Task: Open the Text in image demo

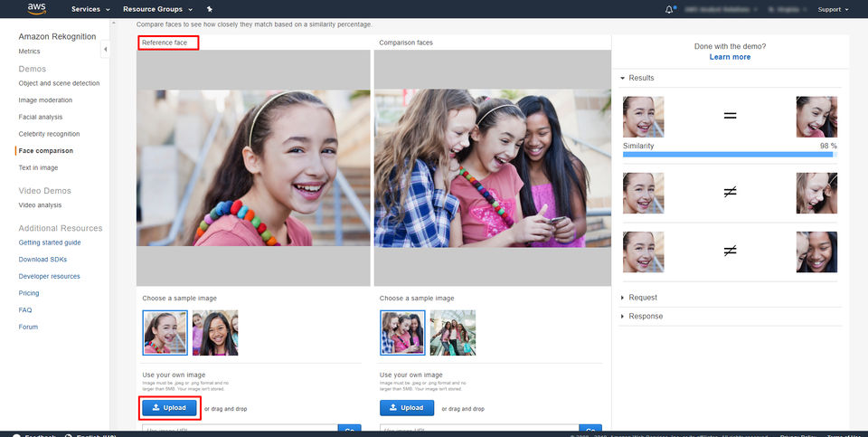Action: (x=38, y=167)
